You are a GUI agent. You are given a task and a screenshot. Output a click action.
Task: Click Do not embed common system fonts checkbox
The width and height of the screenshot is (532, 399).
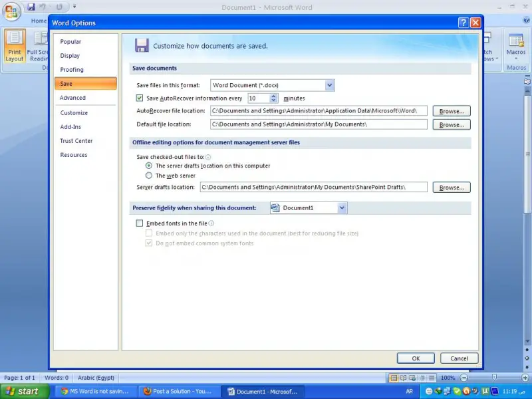[x=148, y=243]
